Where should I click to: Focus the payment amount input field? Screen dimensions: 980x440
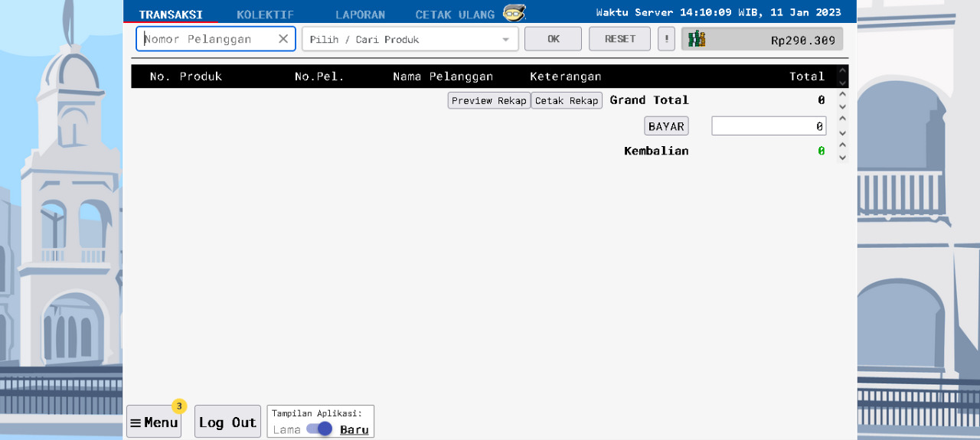(x=768, y=126)
